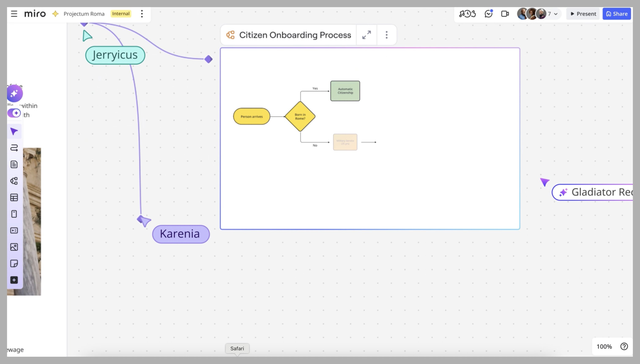This screenshot has width=640, height=364.
Task: Click the Present button
Action: click(583, 14)
